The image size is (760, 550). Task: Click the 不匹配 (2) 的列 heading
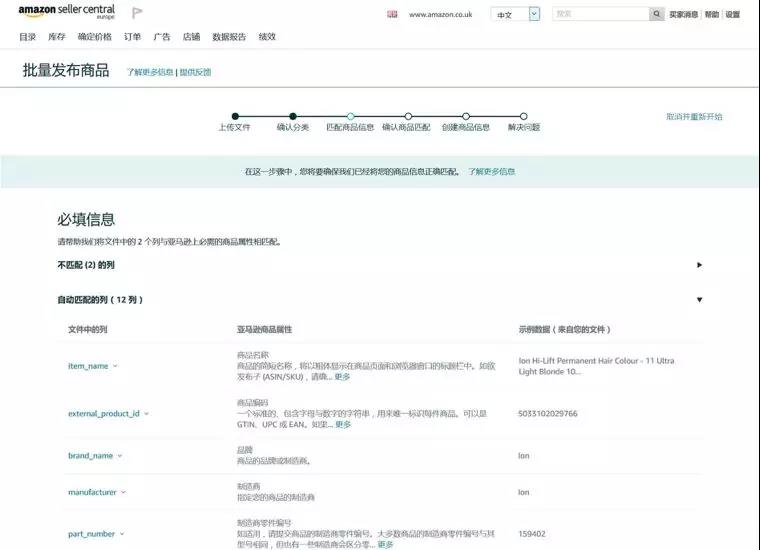pyautogui.click(x=86, y=265)
